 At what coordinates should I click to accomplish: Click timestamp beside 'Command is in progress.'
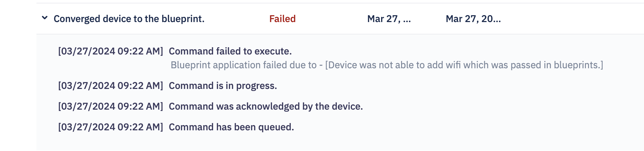(x=111, y=85)
